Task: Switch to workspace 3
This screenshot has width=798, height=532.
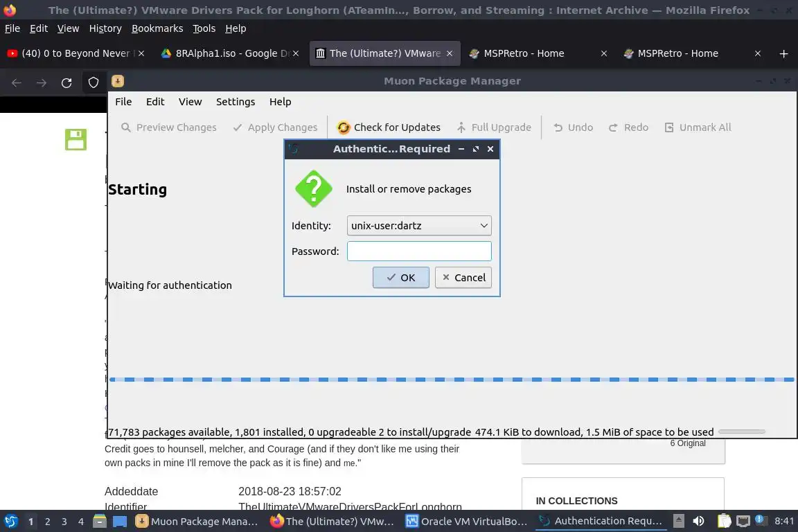Action: coord(64,522)
